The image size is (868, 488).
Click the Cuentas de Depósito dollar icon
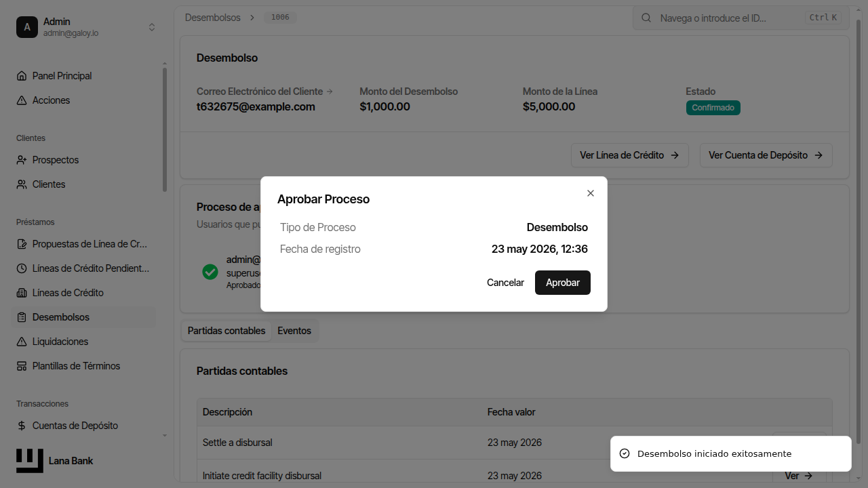[22, 426]
